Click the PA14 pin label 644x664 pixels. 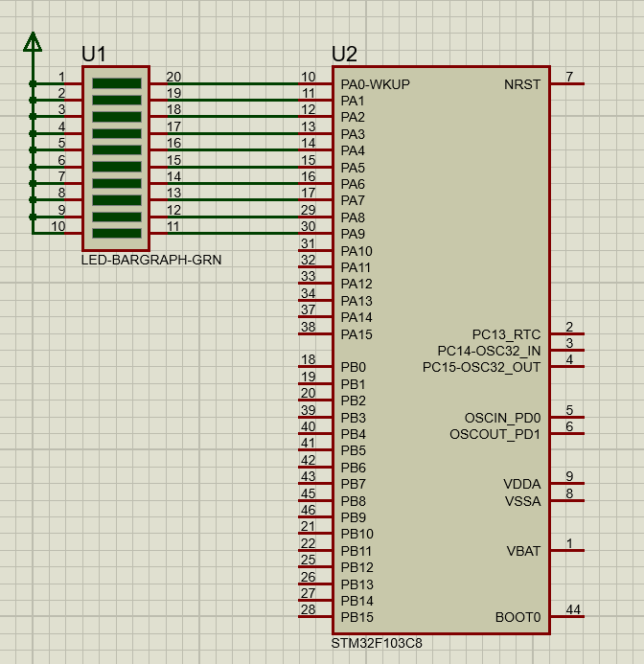coord(356,317)
